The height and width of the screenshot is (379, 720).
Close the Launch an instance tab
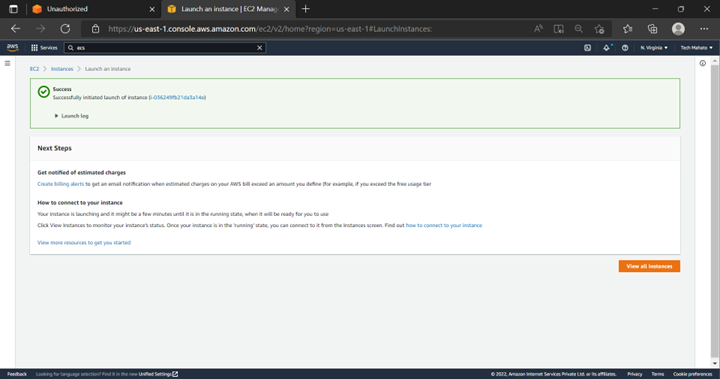tap(287, 9)
